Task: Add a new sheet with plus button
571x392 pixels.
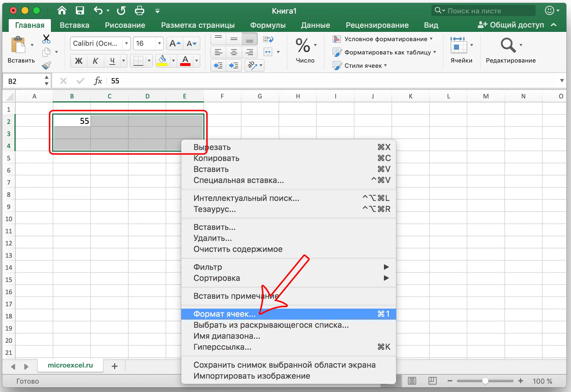Action: tap(115, 366)
